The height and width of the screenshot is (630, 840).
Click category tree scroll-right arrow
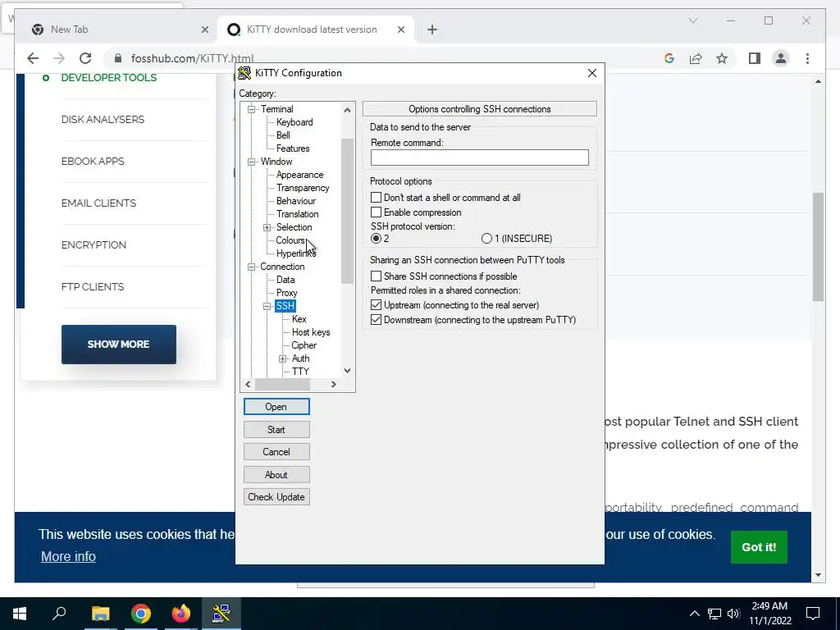point(333,384)
